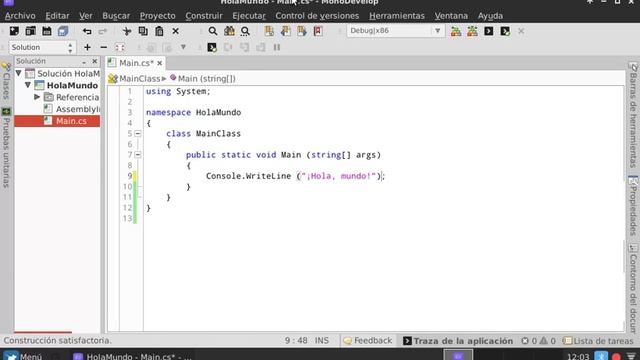Close the Main.cs* tab
Viewport: 640px width, 360px height.
[160, 63]
